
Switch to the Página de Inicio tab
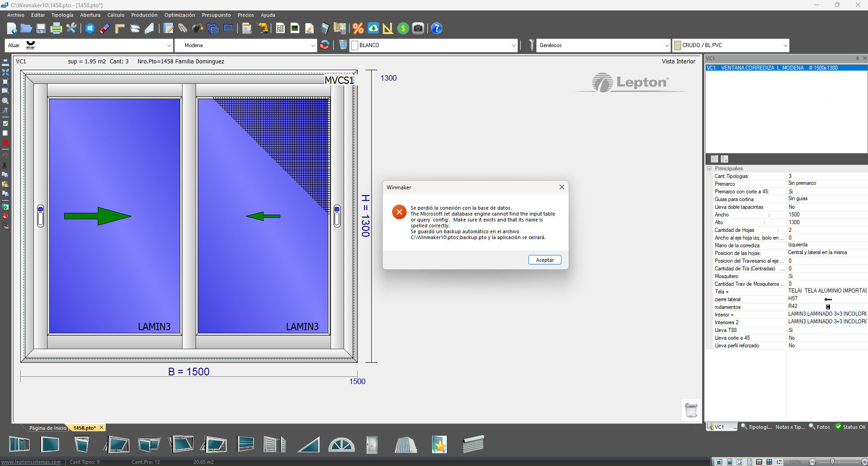[48, 428]
